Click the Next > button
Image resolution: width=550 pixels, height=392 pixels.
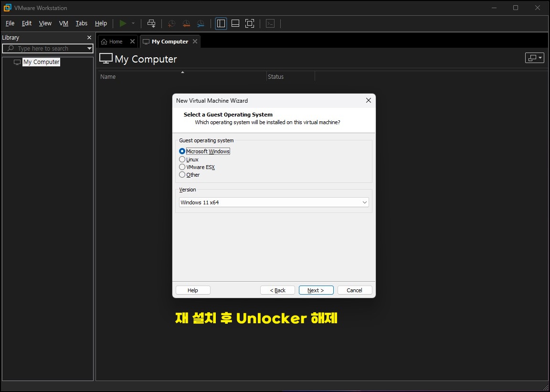316,290
